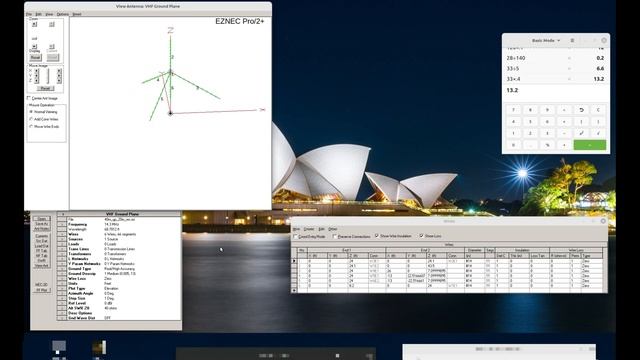Click Load Dat button

[x=42, y=246]
